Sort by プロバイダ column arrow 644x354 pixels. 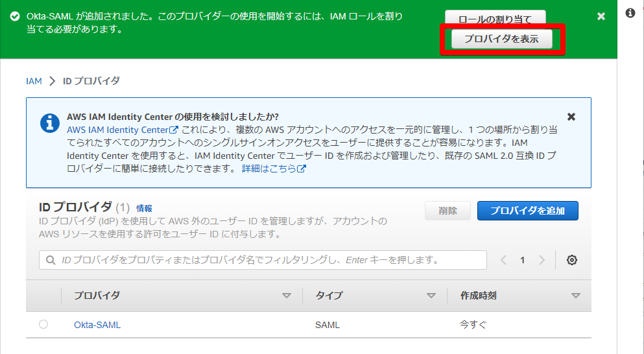click(287, 296)
